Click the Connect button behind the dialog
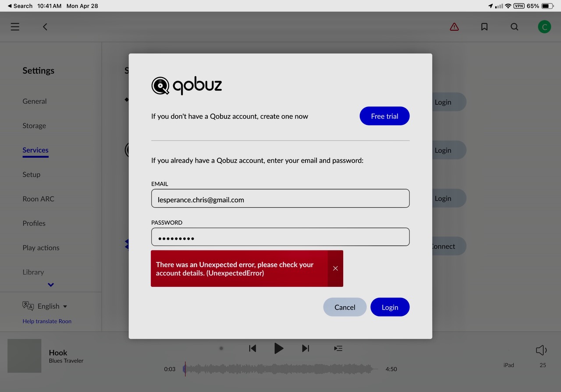This screenshot has height=392, width=561. point(449,246)
